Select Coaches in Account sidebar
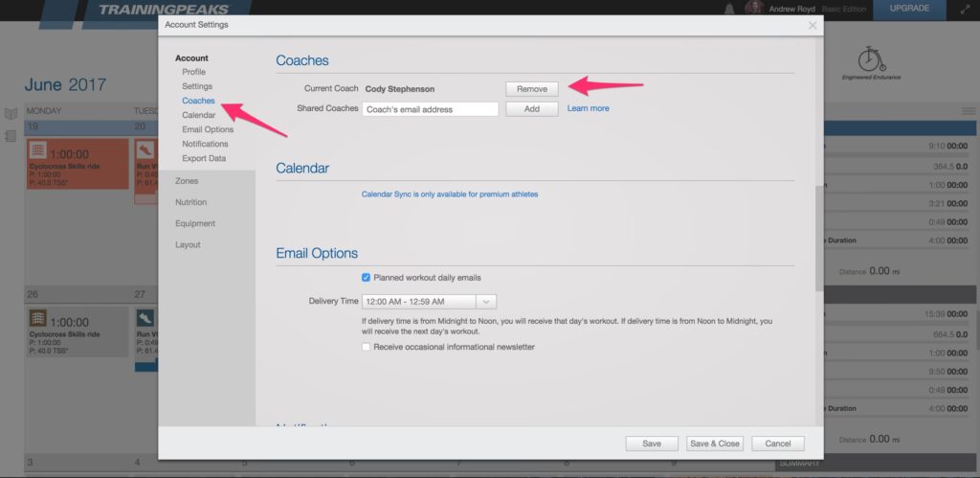The height and width of the screenshot is (478, 980). (x=198, y=101)
